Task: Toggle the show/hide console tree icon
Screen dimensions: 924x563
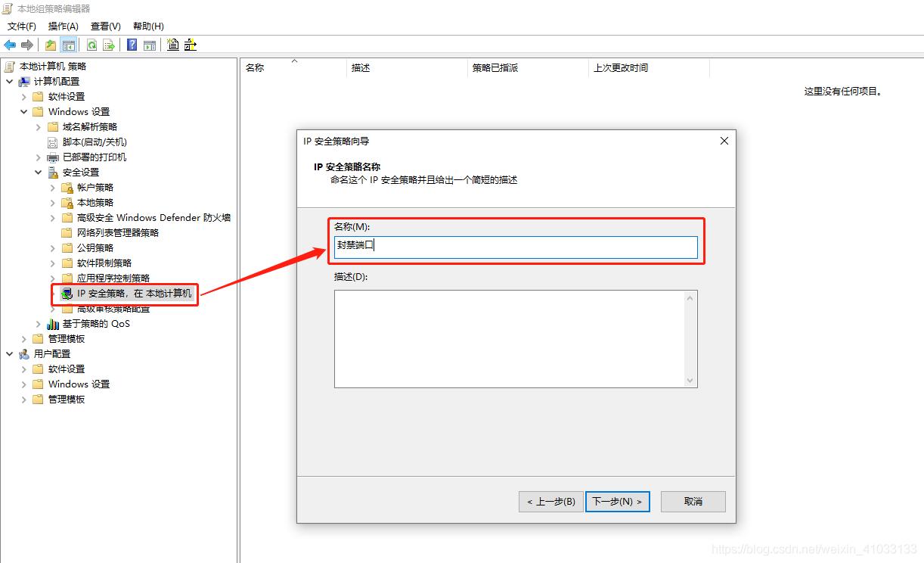Action: pos(69,44)
